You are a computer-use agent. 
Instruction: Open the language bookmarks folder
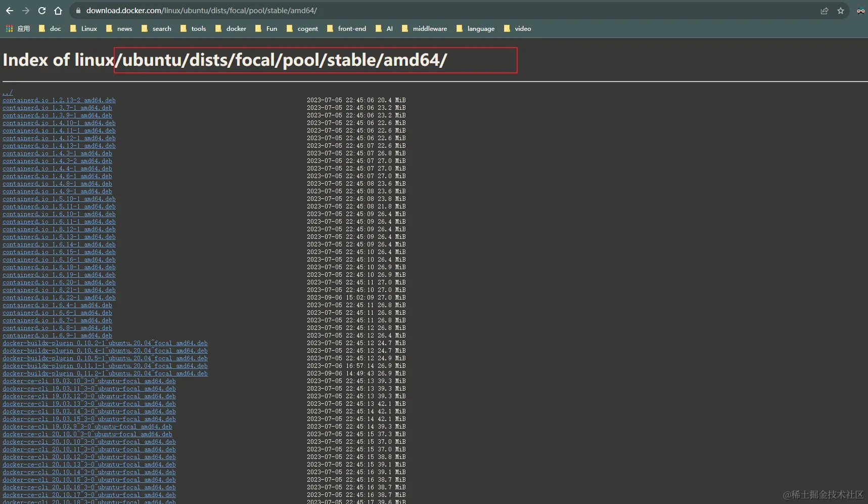pos(476,29)
